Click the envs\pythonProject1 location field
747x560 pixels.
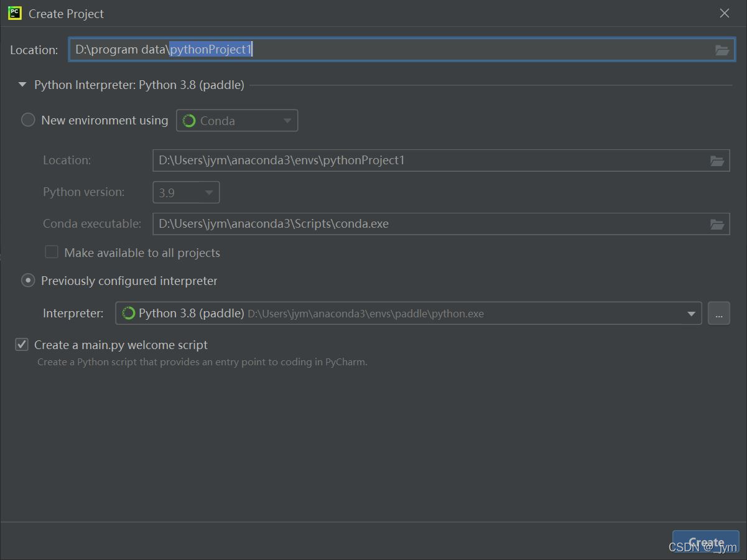pos(441,161)
